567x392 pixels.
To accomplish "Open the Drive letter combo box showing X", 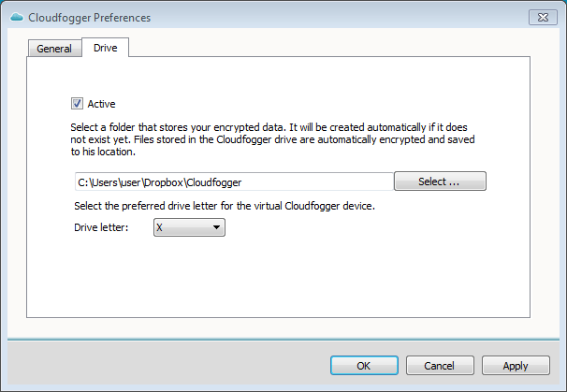I will pos(189,227).
